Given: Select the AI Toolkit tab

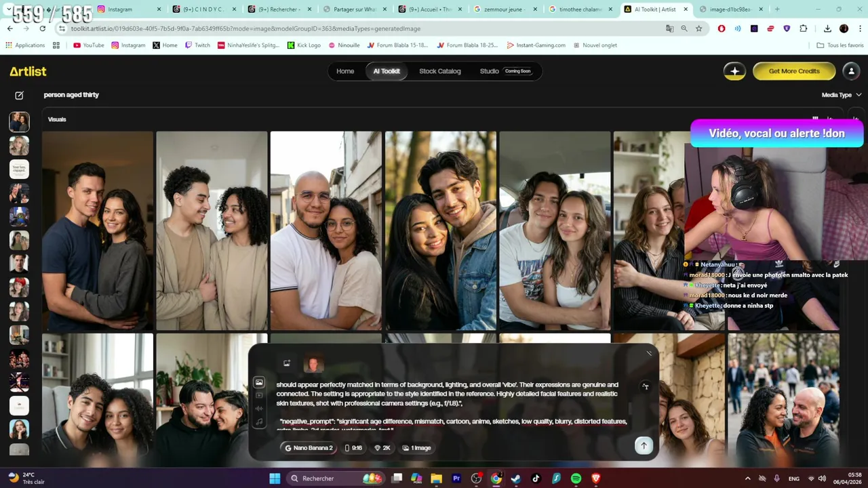Looking at the screenshot, I should 387,71.
